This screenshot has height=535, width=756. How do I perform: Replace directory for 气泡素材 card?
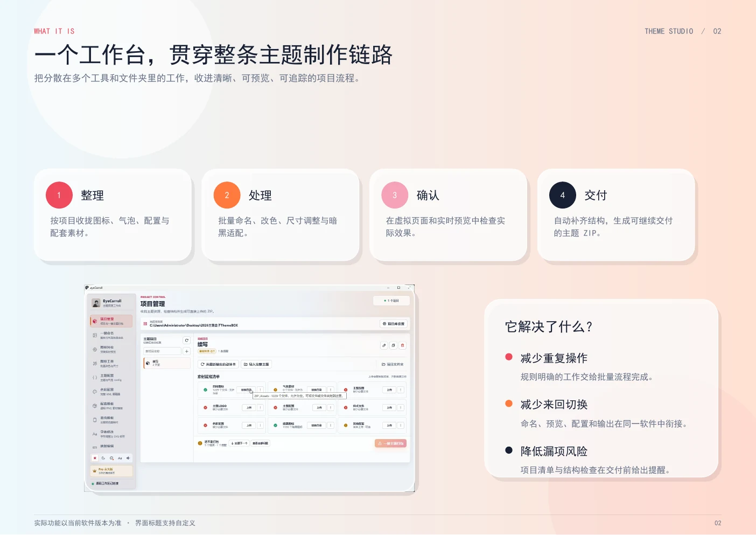[x=317, y=390]
